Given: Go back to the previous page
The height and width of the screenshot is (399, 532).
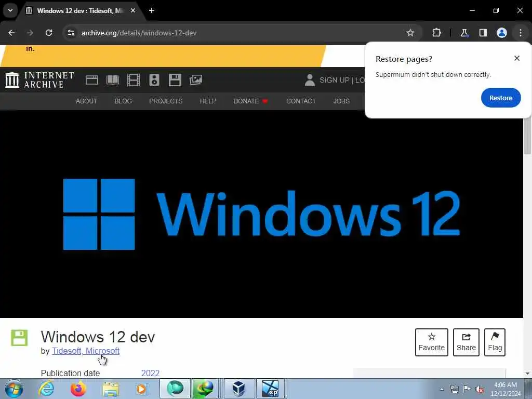Looking at the screenshot, I should (11, 33).
